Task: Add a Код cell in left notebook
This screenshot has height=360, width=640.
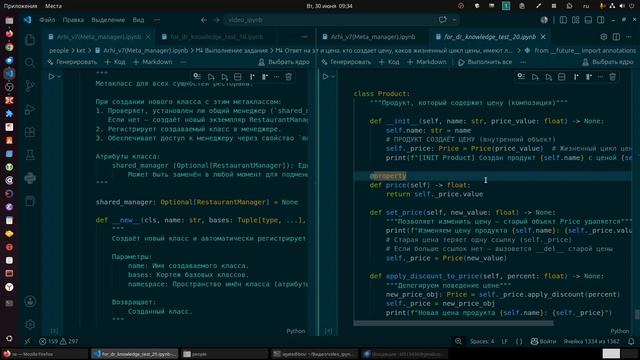Action: point(115,62)
